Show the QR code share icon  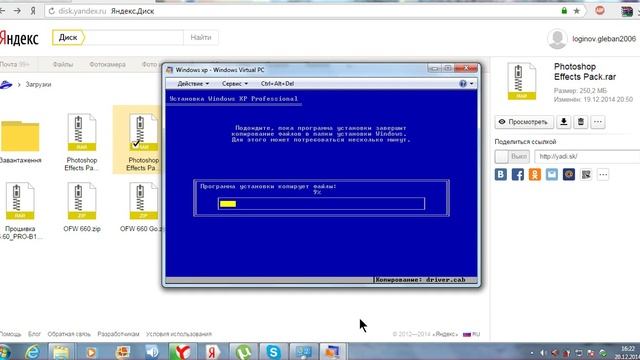586,174
